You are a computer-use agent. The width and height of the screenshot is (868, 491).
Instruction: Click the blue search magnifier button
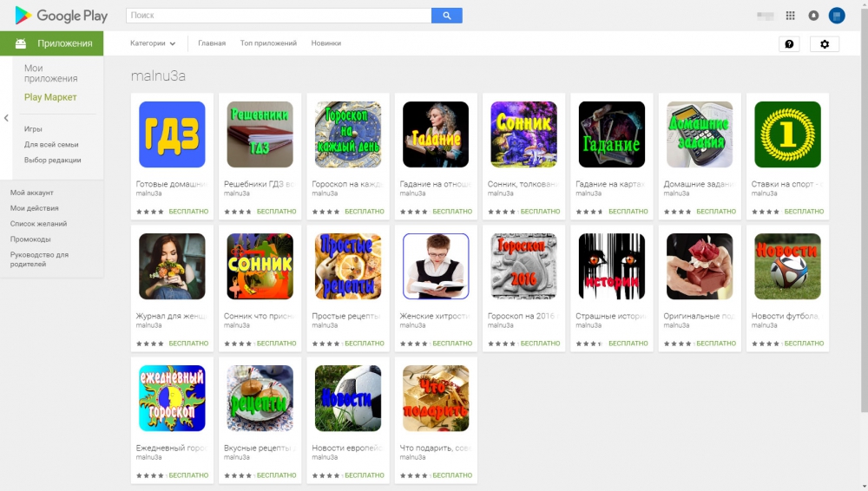click(447, 16)
